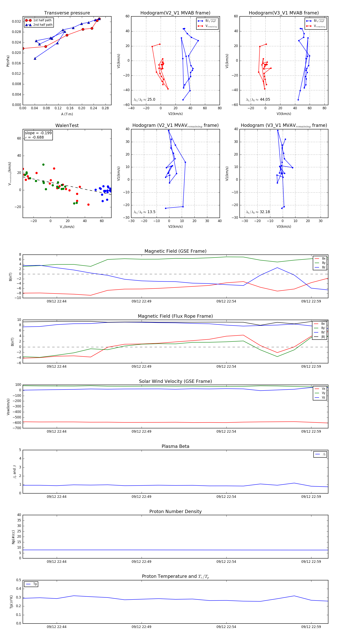Select the By' legend entry
Viewport: 351px width, 644px height.
320,328
